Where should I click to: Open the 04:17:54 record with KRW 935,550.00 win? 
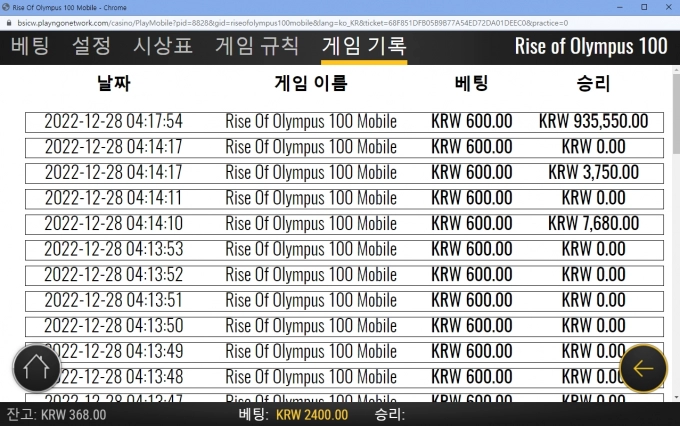[x=344, y=122]
